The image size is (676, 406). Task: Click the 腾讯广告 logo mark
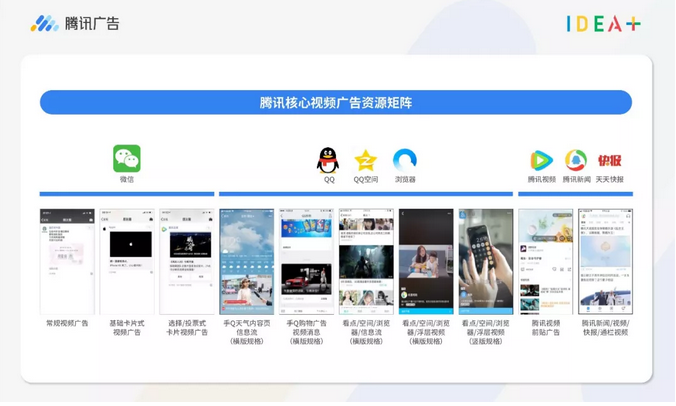(44, 23)
